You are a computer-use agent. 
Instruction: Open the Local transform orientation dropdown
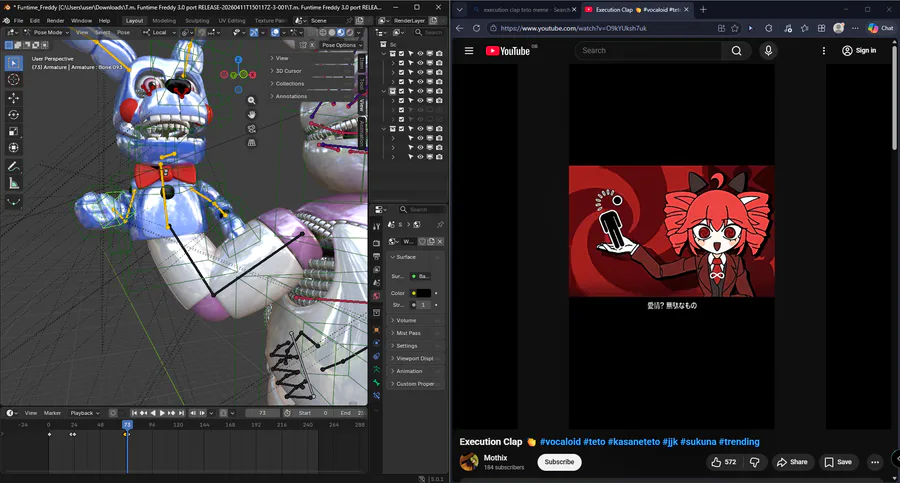point(158,32)
